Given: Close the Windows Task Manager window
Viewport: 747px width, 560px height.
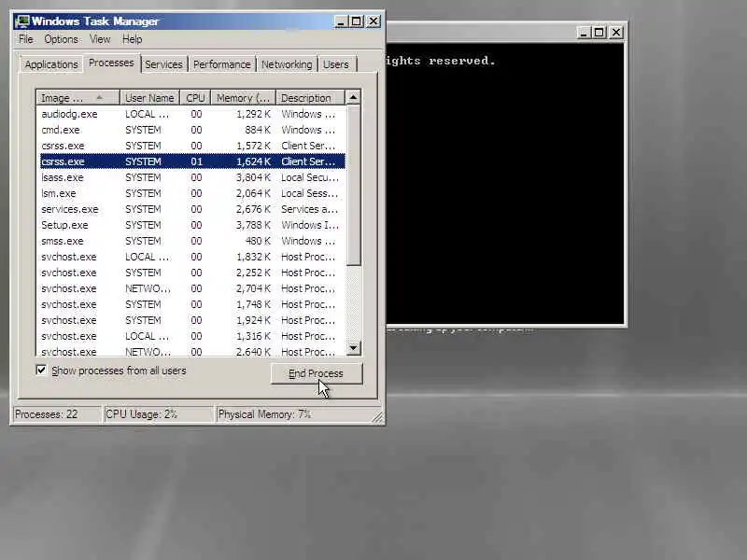Looking at the screenshot, I should coord(373,21).
